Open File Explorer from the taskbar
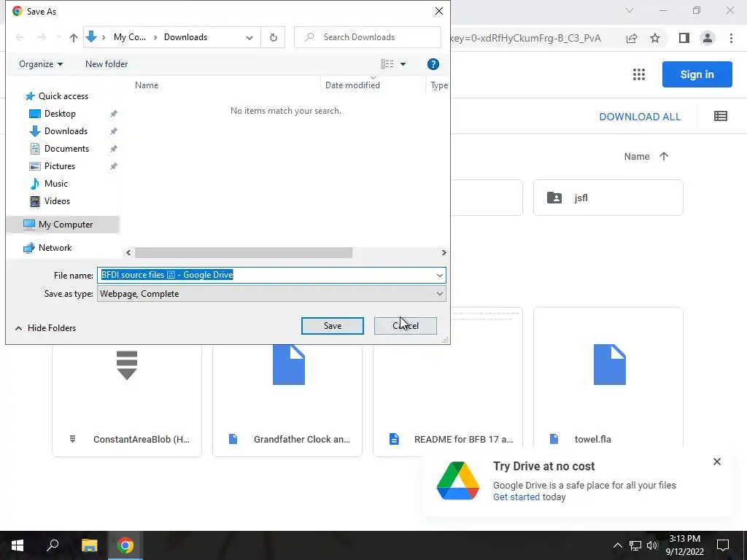Screen dimensions: 747x560 (89, 545)
